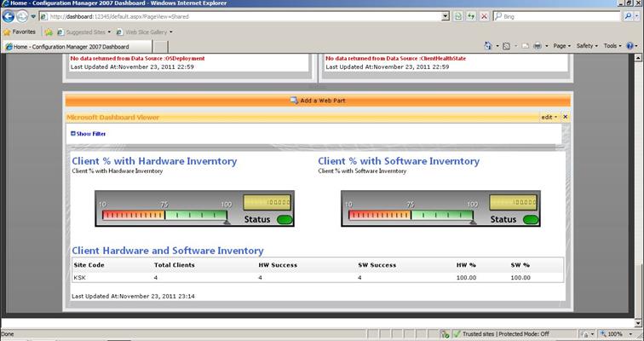644x341 pixels.
Task: Click the blue Search magnifier button
Action: [627, 16]
